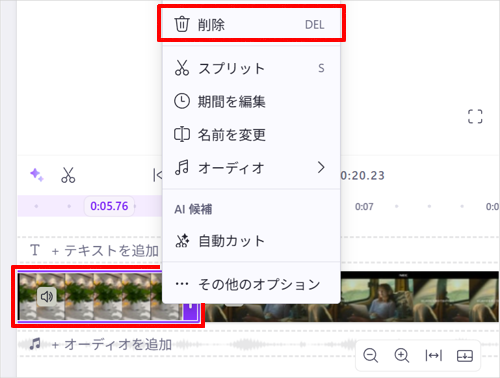Open その他のオプション
This screenshot has height=378, width=500.
pos(251,284)
